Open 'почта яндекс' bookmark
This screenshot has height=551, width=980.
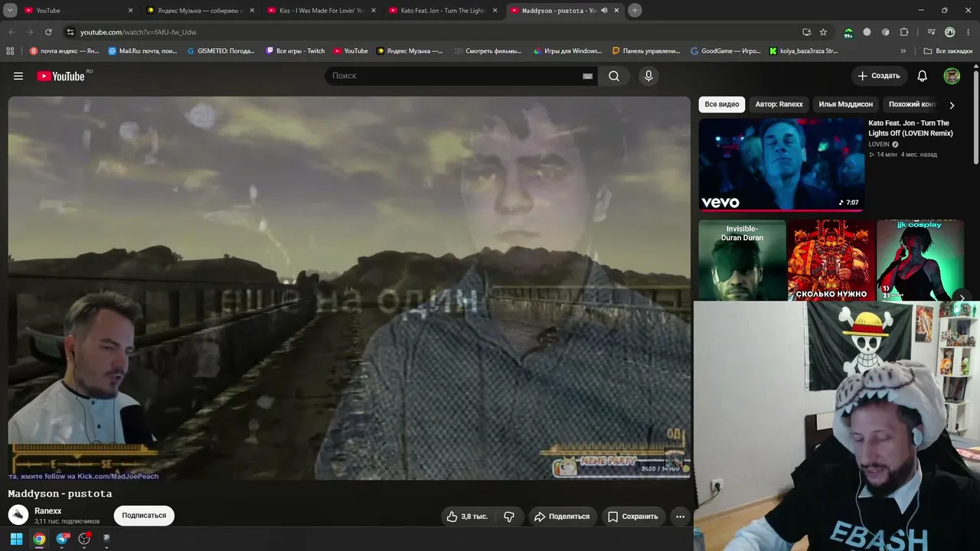(64, 51)
